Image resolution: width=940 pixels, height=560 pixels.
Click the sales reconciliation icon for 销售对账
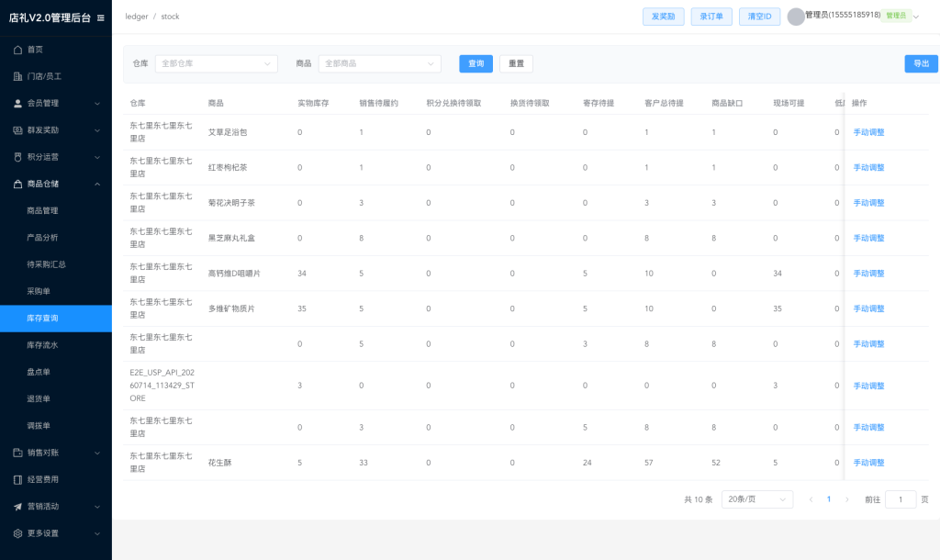click(x=18, y=453)
